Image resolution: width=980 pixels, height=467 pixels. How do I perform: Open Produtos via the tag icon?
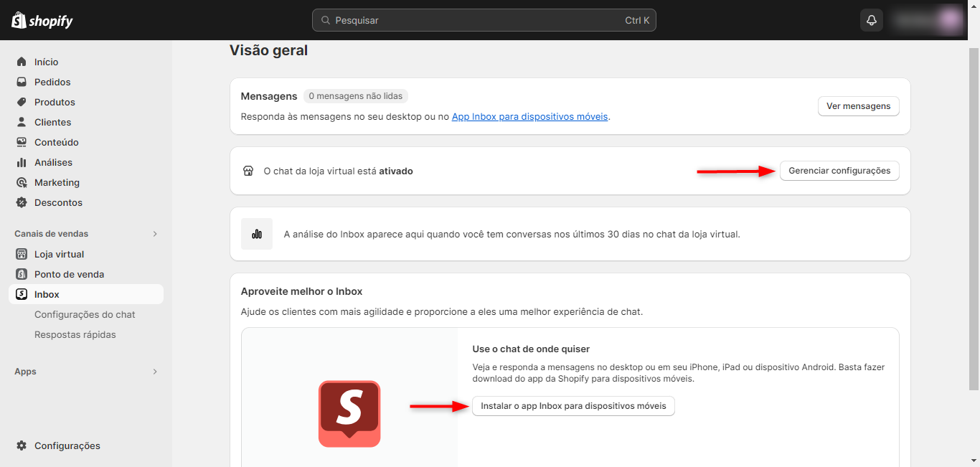click(22, 102)
